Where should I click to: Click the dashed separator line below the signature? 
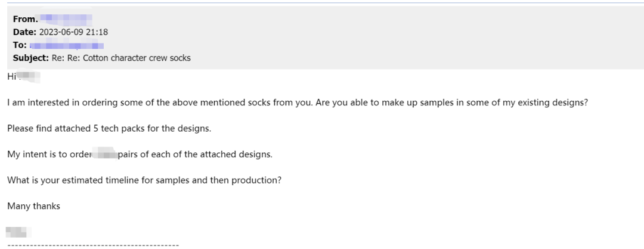[93, 245]
